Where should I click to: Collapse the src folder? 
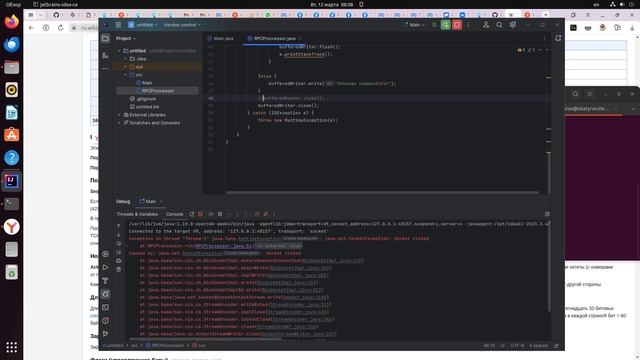(x=126, y=75)
